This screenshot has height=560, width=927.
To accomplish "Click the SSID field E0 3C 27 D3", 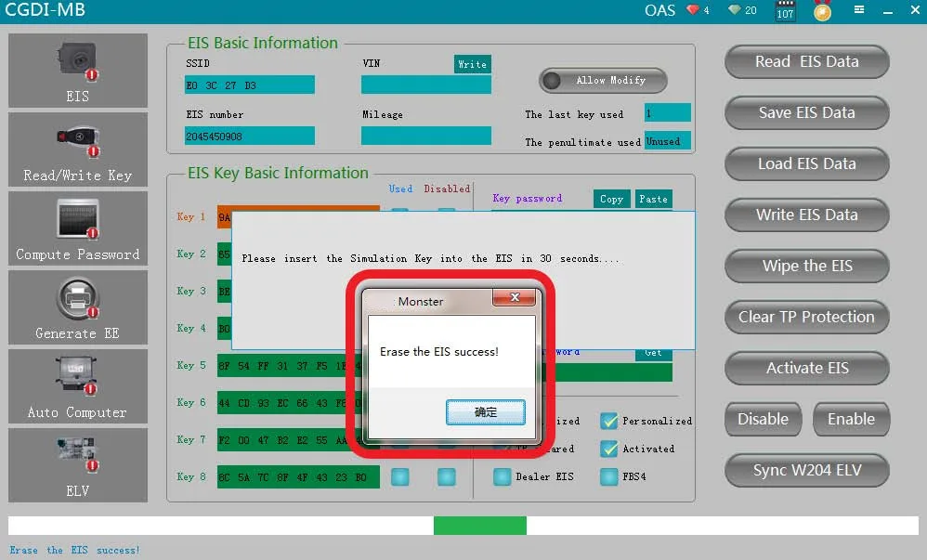I will point(250,85).
